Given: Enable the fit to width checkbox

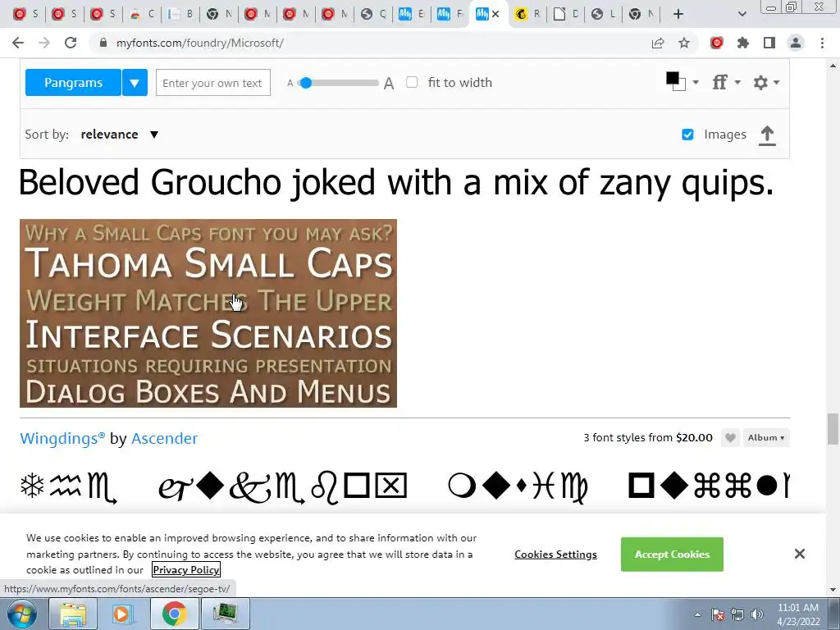Looking at the screenshot, I should tap(412, 83).
